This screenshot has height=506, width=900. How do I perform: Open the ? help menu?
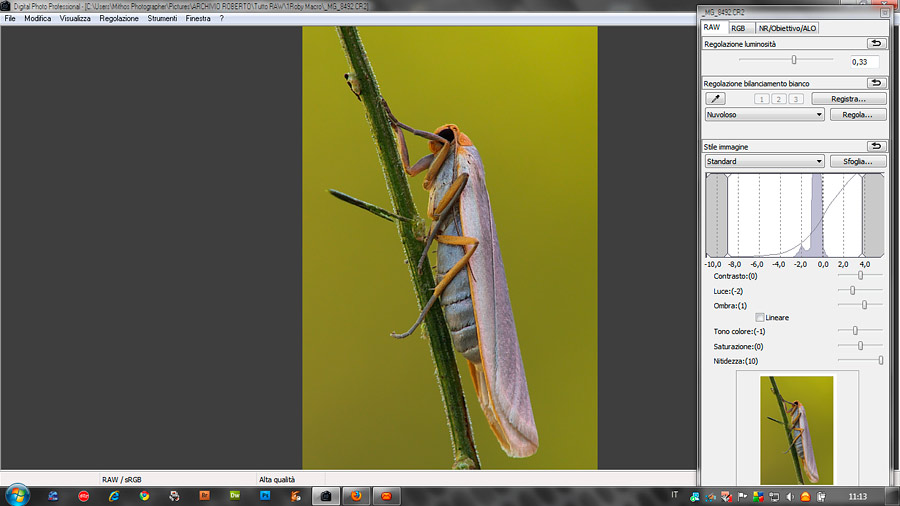click(x=222, y=18)
